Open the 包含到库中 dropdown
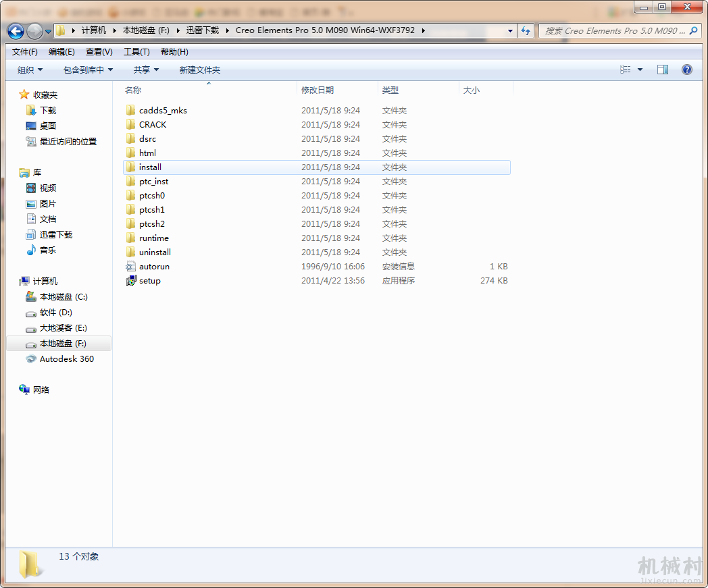Image resolution: width=708 pixels, height=588 pixels. coord(88,70)
